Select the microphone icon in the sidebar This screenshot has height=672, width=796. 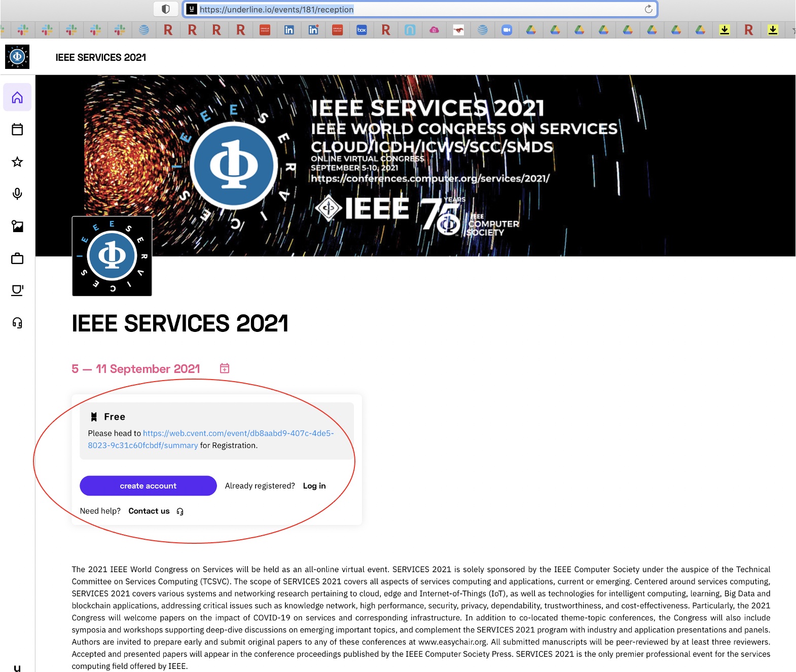click(17, 194)
